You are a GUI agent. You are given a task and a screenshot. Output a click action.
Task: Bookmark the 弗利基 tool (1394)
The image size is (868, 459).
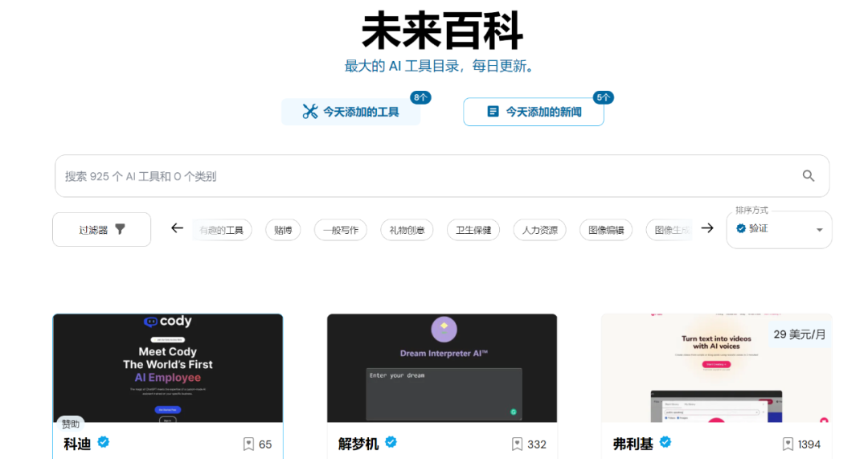point(788,444)
